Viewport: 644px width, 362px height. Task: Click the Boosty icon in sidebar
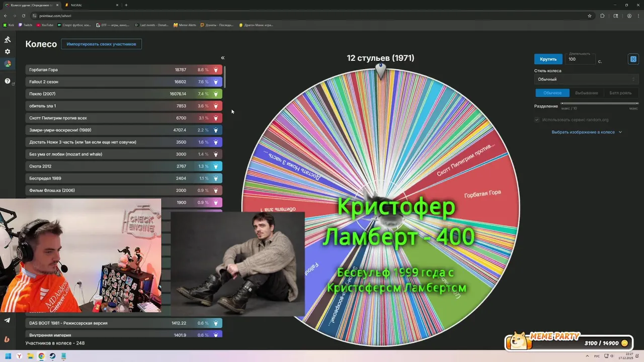coord(7,339)
